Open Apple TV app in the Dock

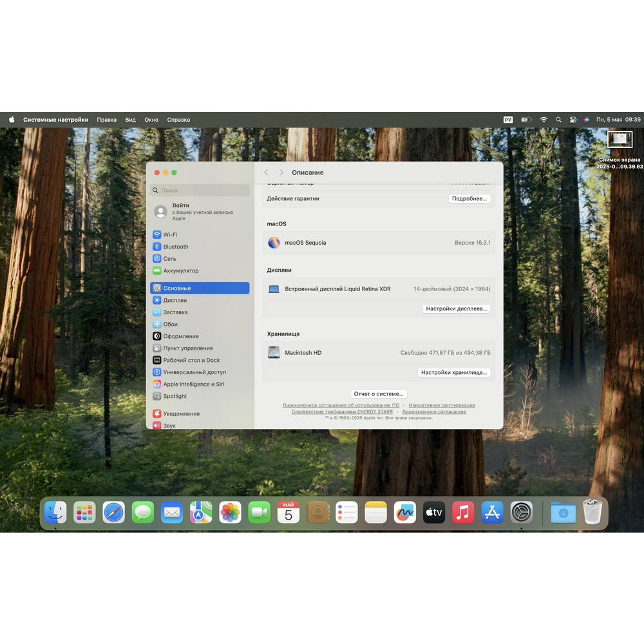(x=434, y=512)
